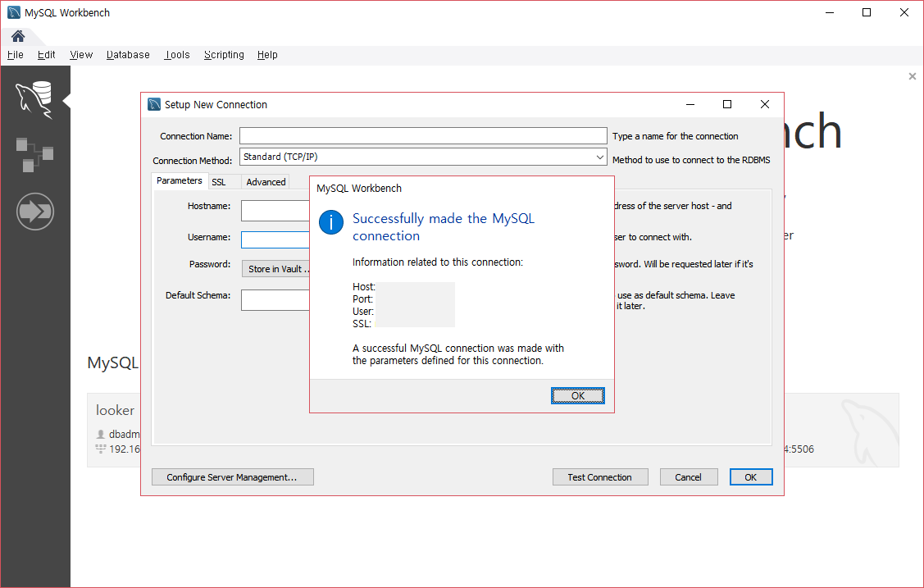Image resolution: width=924 pixels, height=588 pixels.
Task: Click 'Type a name for the connection' hint
Action: pyautogui.click(x=676, y=136)
